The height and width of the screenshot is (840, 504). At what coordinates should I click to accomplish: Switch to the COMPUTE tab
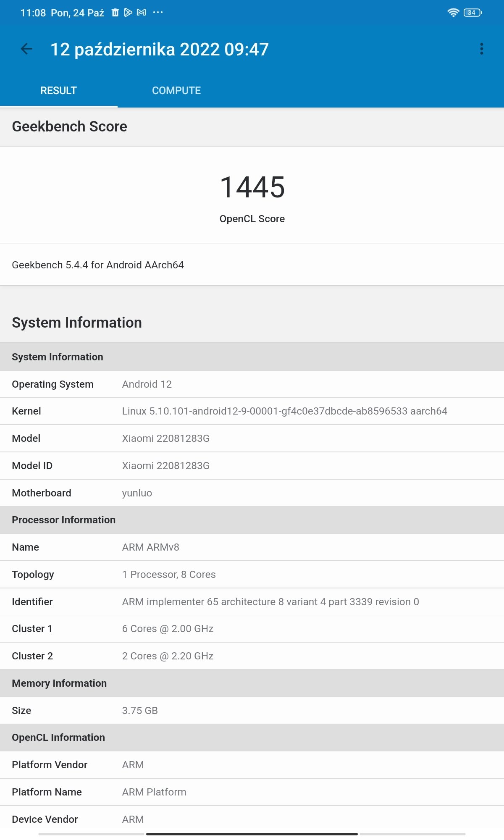coord(176,90)
